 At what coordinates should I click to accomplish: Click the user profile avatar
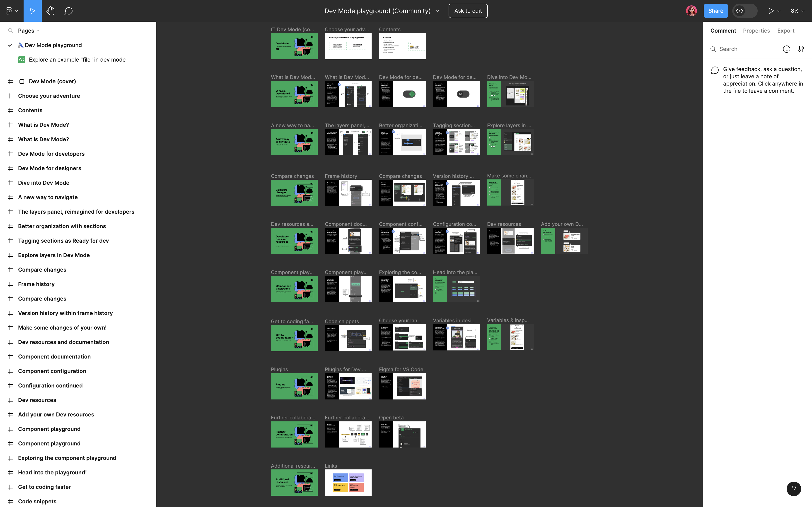691,11
